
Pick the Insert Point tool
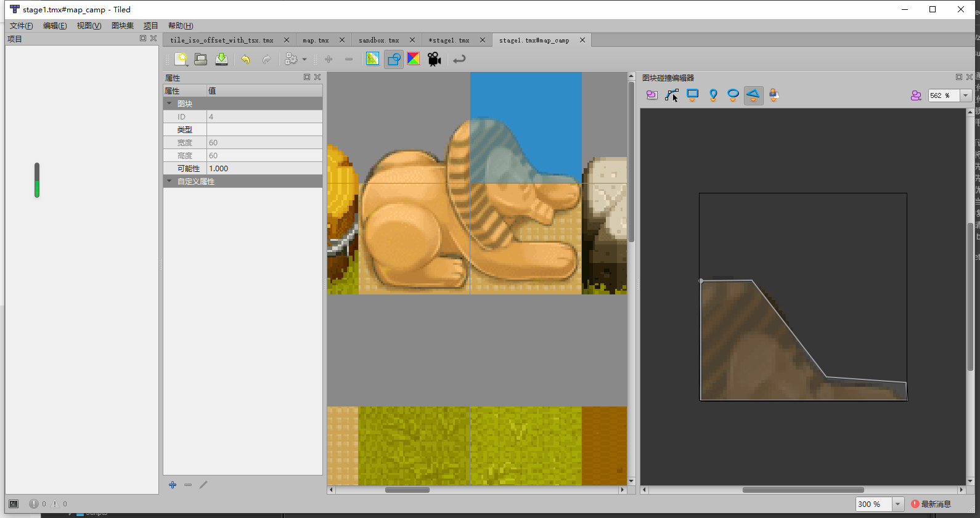tap(713, 95)
